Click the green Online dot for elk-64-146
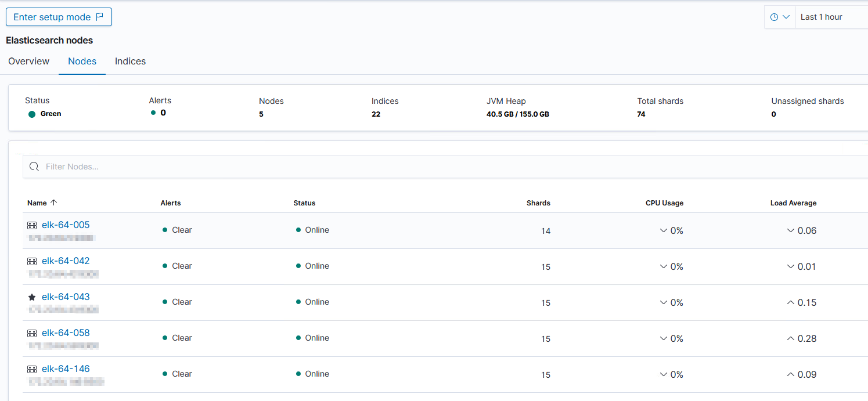This screenshot has width=868, height=401. (298, 374)
